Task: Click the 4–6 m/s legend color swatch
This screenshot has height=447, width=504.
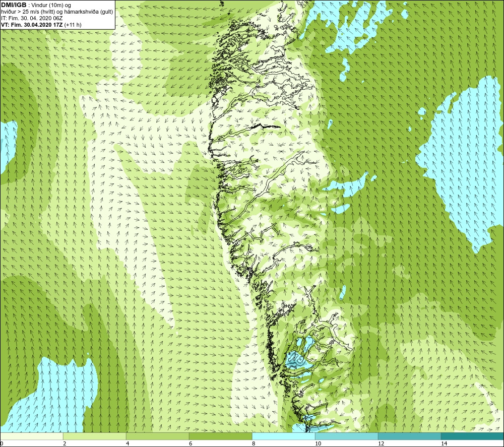Action: 157,436
